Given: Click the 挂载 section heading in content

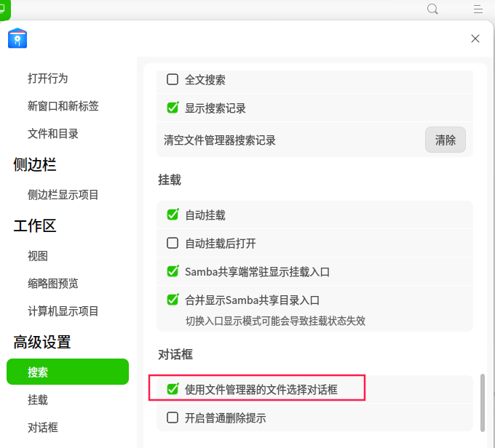Looking at the screenshot, I should [170, 180].
